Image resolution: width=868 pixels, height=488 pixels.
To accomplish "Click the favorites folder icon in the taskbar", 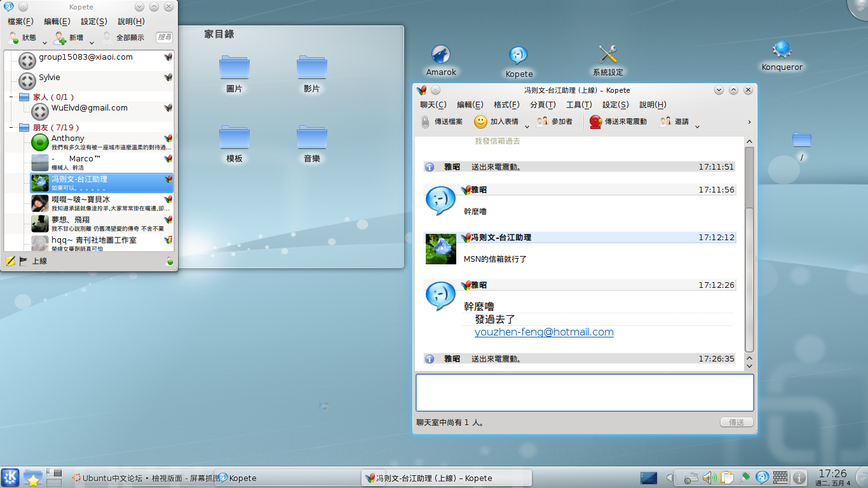I will (x=32, y=478).
